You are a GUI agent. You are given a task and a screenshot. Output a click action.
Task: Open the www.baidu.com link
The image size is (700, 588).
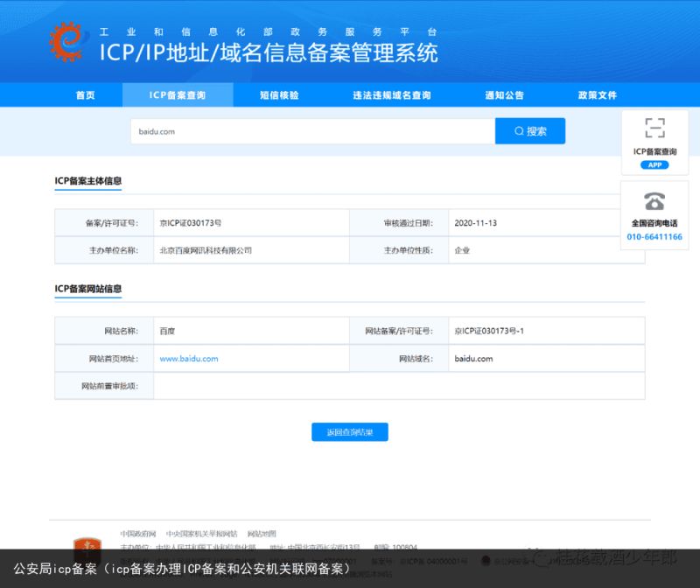tap(189, 359)
